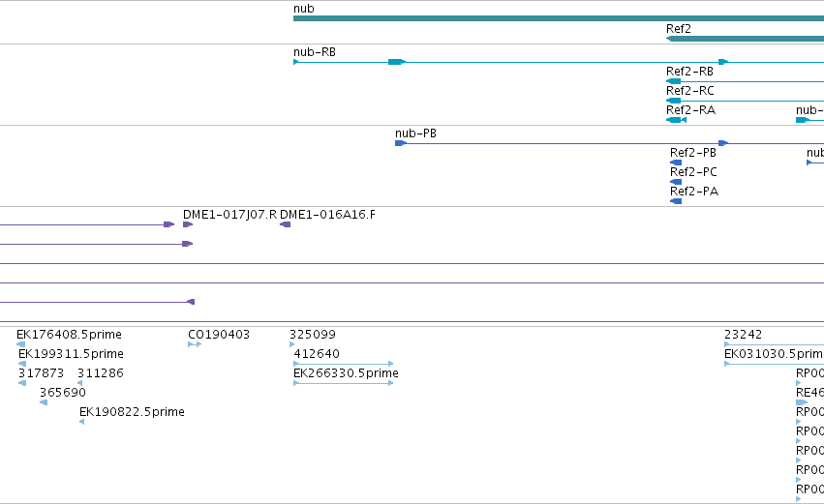Click the EK190822.5prime EST label
Viewport: 824px width, 504px height.
coord(132,413)
